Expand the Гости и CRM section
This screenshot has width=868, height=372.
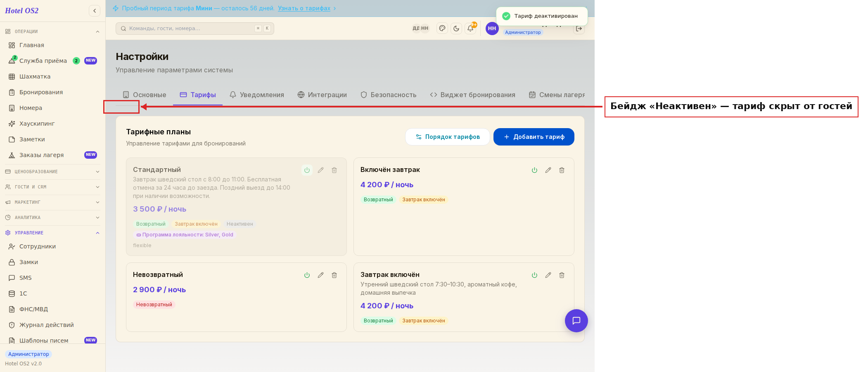[52, 187]
